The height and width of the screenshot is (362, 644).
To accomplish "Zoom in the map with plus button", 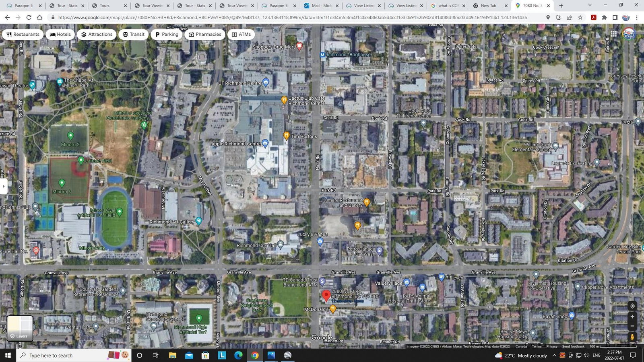I will (632, 317).
